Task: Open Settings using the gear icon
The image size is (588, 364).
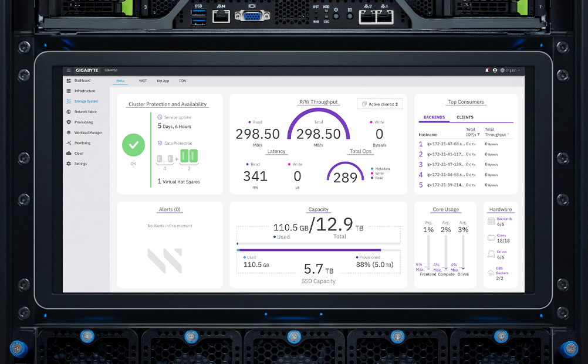Action: [69, 164]
